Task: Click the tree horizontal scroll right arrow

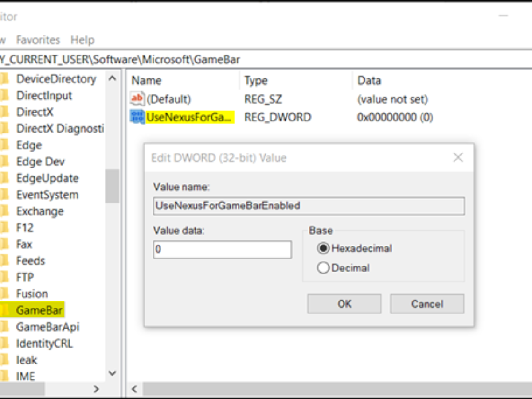Action: [x=96, y=389]
